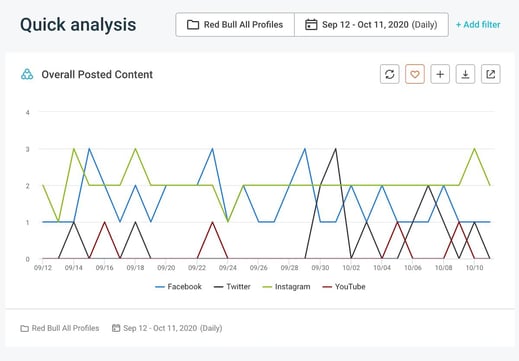Click footer Red Bull All Profiles label
This screenshot has width=519, height=361.
(60, 328)
